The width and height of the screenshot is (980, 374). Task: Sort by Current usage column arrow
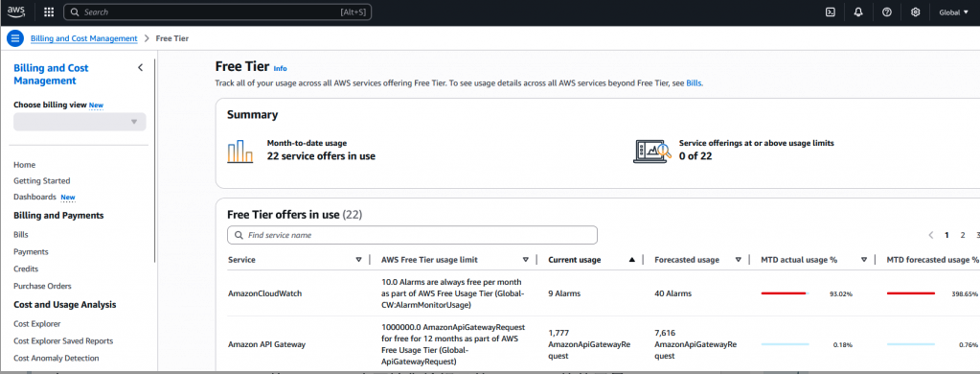point(632,260)
